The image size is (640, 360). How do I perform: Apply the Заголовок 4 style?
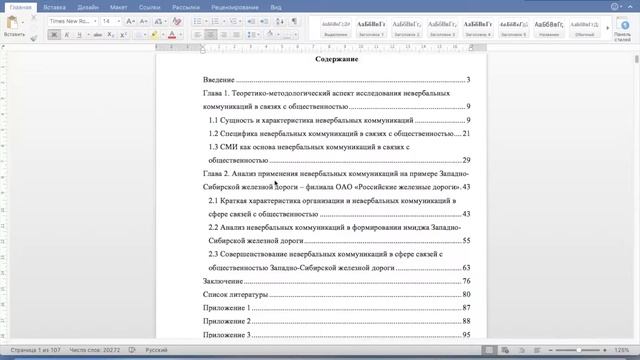click(x=478, y=28)
